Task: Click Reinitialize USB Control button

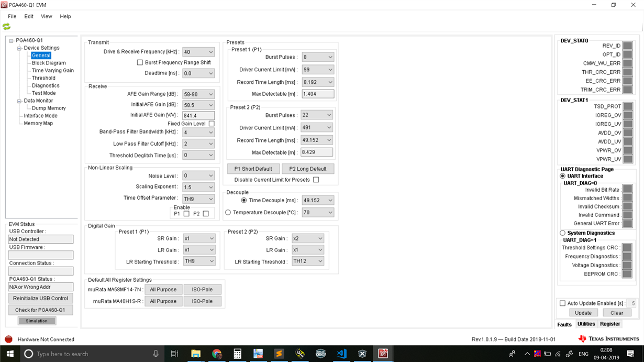Action: (41, 298)
